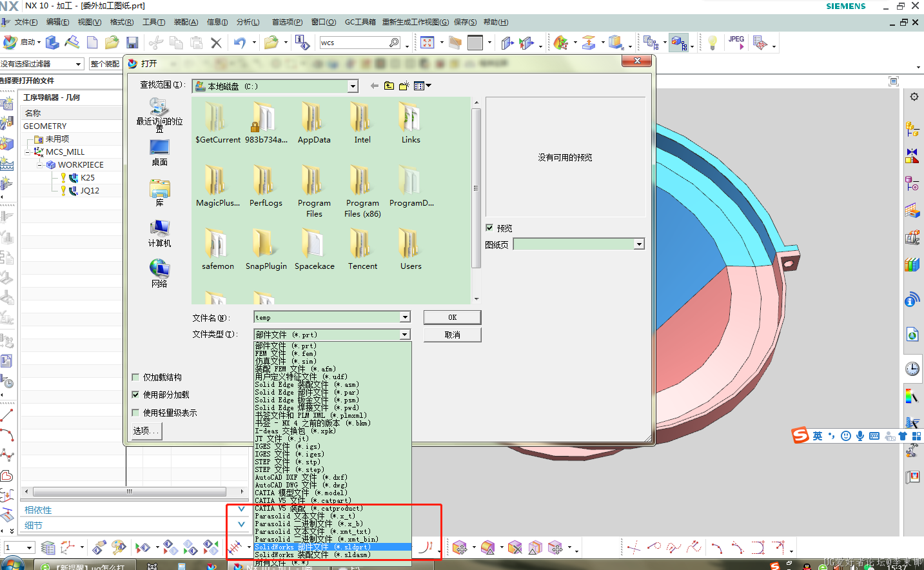The image size is (924, 570).
Task: Go up one folder level in Open dialog
Action: 389,86
